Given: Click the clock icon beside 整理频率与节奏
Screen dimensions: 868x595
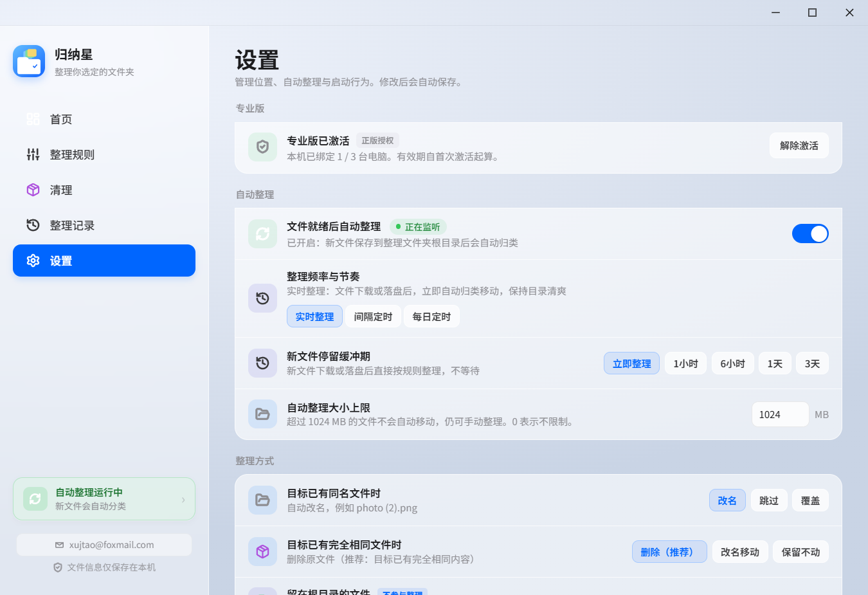Looking at the screenshot, I should pos(262,298).
